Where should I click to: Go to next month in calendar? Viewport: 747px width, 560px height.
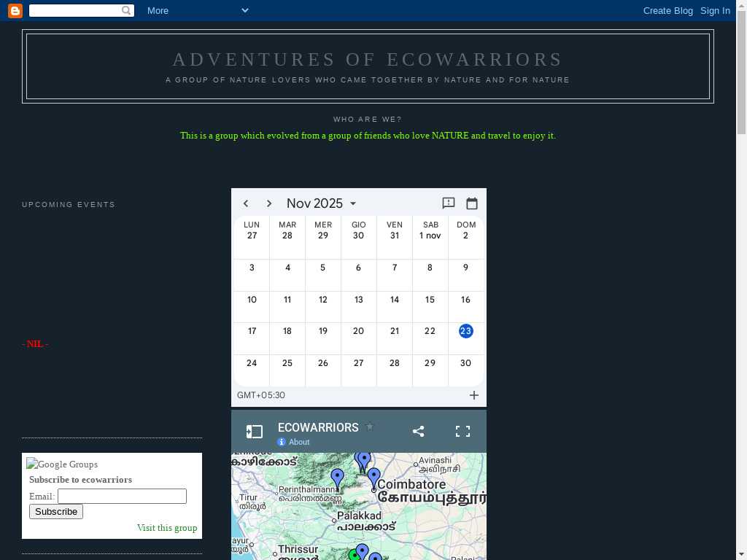coord(269,203)
